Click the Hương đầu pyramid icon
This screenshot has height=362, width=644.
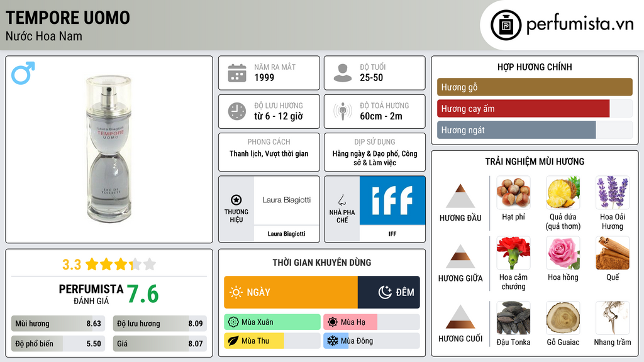[460, 196]
